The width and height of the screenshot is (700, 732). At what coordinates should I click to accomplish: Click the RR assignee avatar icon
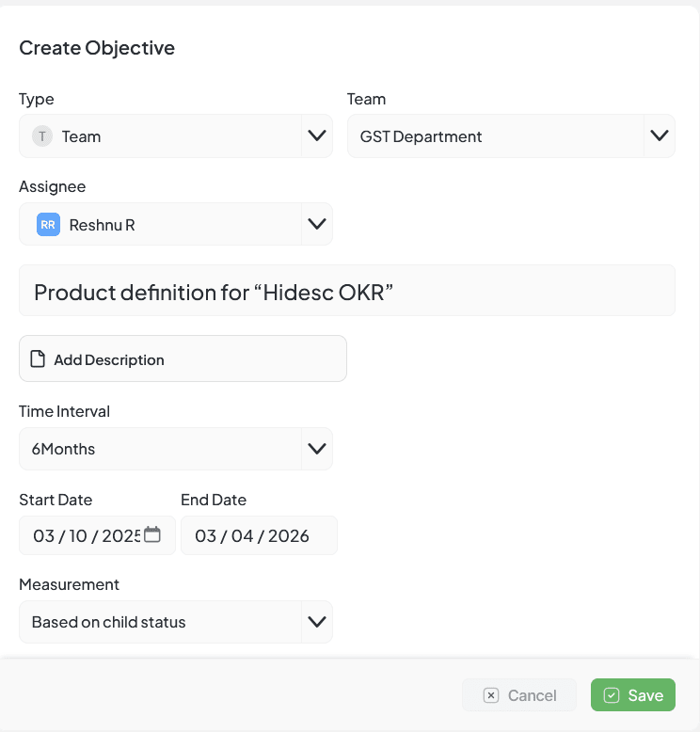(x=48, y=225)
